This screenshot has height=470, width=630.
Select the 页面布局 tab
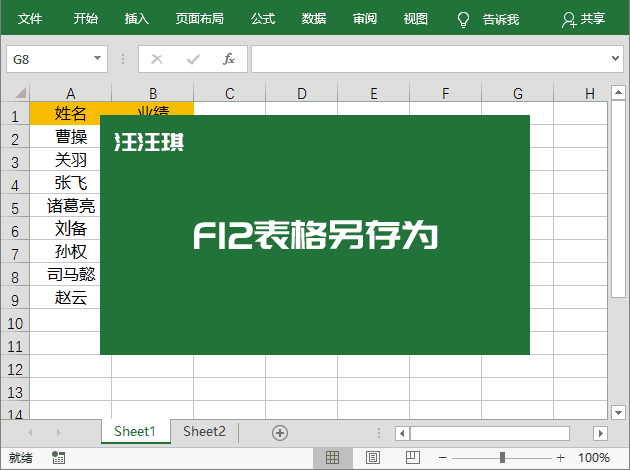coord(200,18)
